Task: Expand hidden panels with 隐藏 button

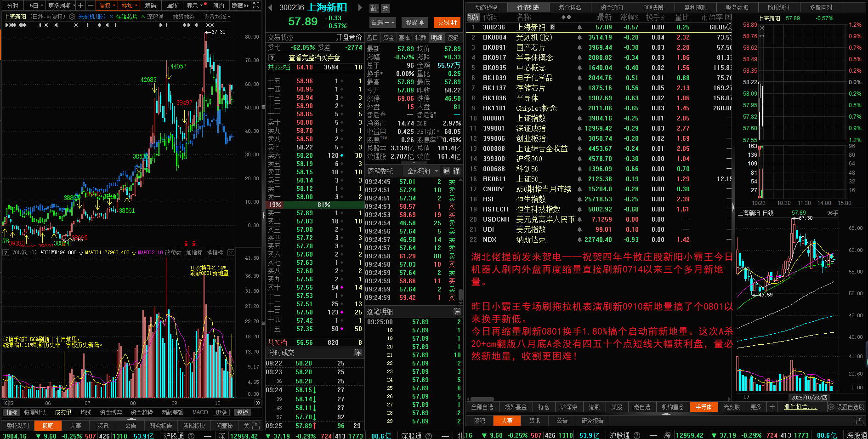Action: pos(240,6)
